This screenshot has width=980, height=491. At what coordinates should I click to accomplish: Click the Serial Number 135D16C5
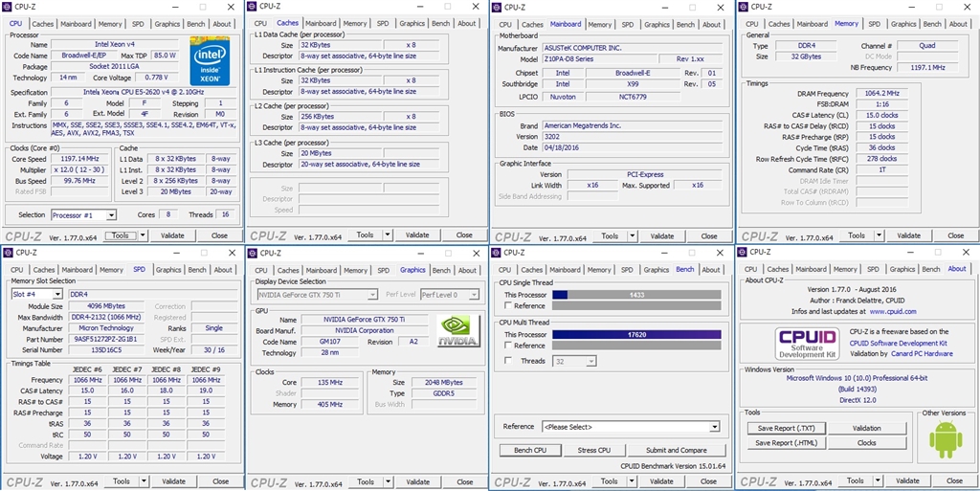(x=108, y=350)
